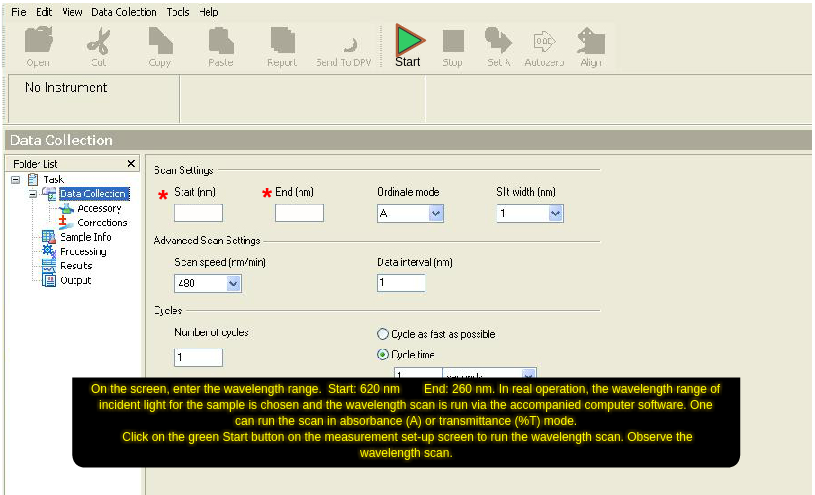Image resolution: width=815 pixels, height=495 pixels.
Task: Select the Cycle time radio button
Action: (x=383, y=354)
